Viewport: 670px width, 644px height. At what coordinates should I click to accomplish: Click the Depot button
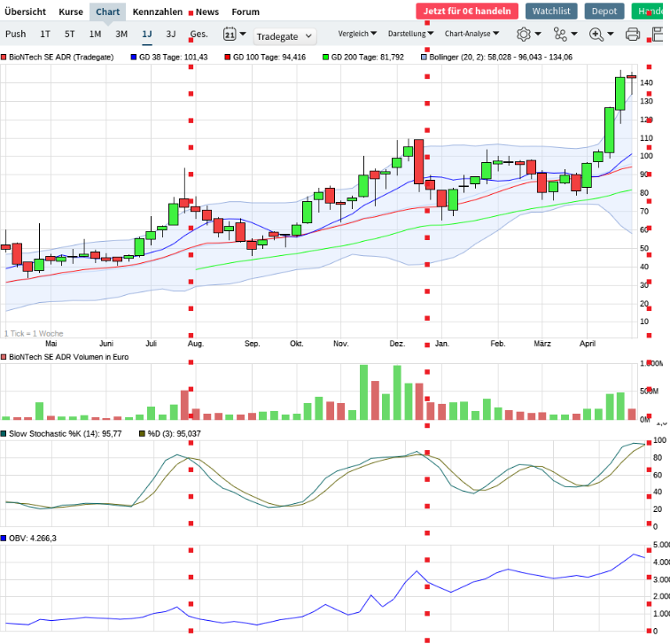604,12
